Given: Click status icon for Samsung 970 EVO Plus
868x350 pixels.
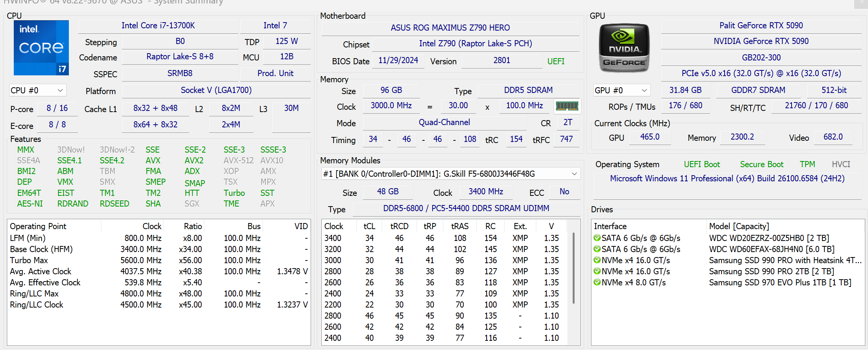Looking at the screenshot, I should (597, 282).
